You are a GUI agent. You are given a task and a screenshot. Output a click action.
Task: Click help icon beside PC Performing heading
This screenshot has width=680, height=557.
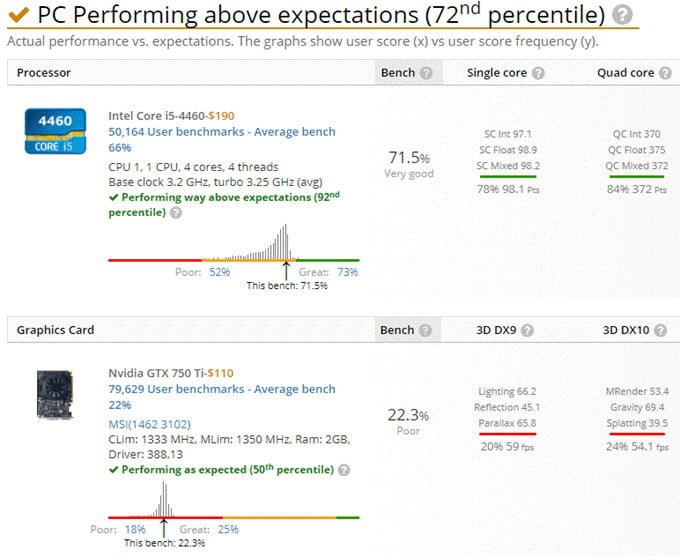click(622, 15)
